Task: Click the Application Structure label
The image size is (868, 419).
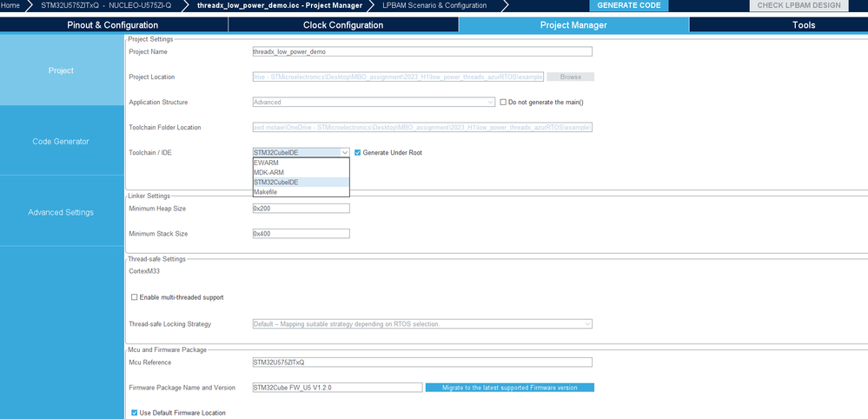Action: pyautogui.click(x=158, y=103)
